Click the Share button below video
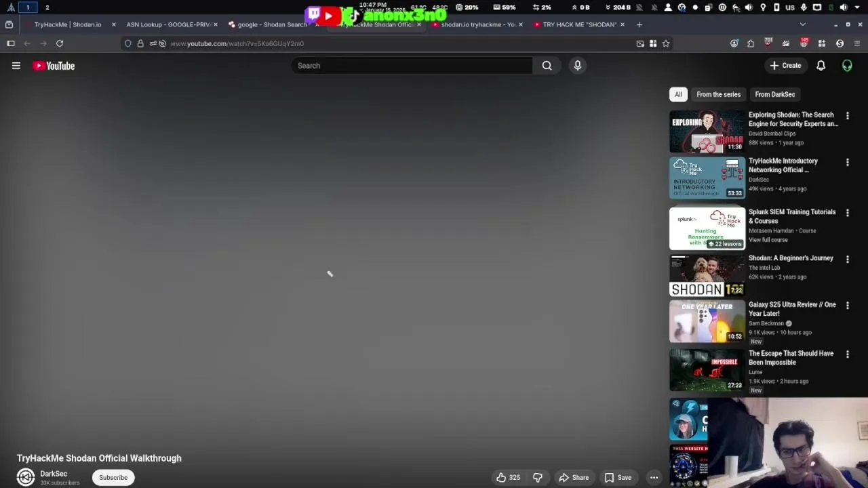This screenshot has height=488, width=868. click(574, 477)
